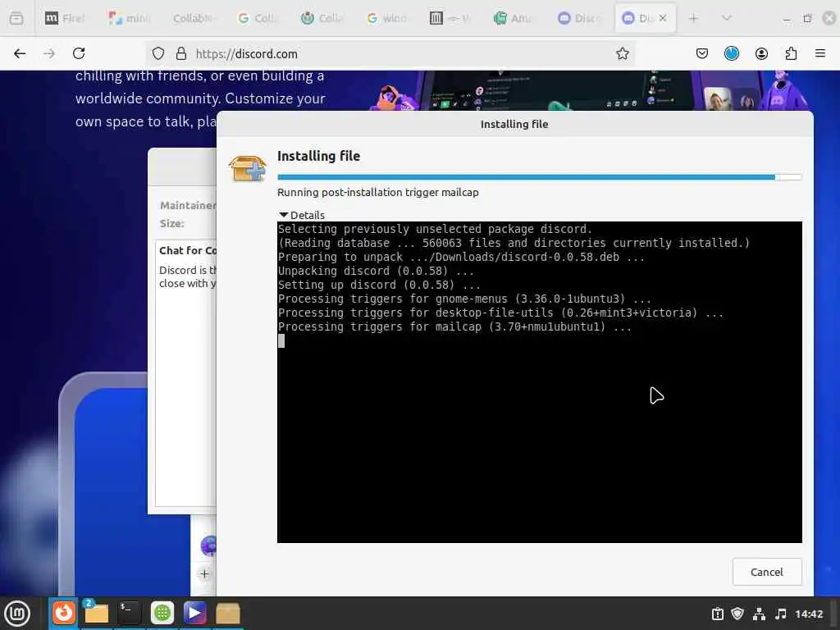
Task: Open a new tab with the plus button
Action: pyautogui.click(x=693, y=18)
